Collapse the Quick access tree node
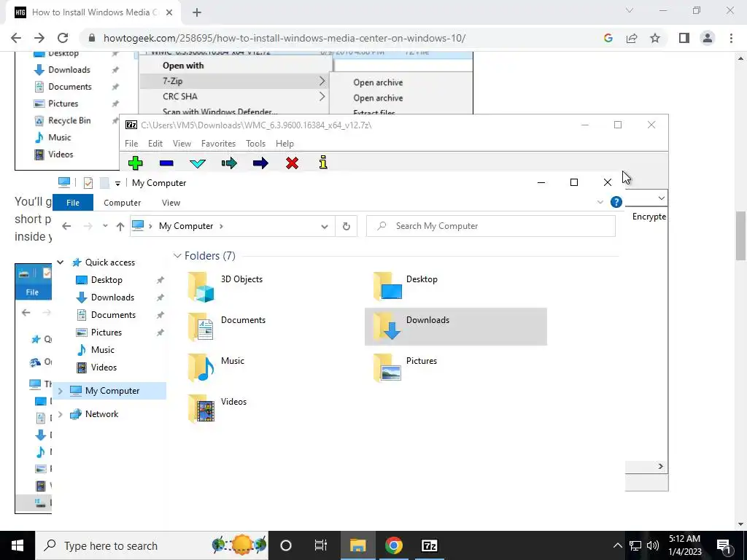 [61, 262]
